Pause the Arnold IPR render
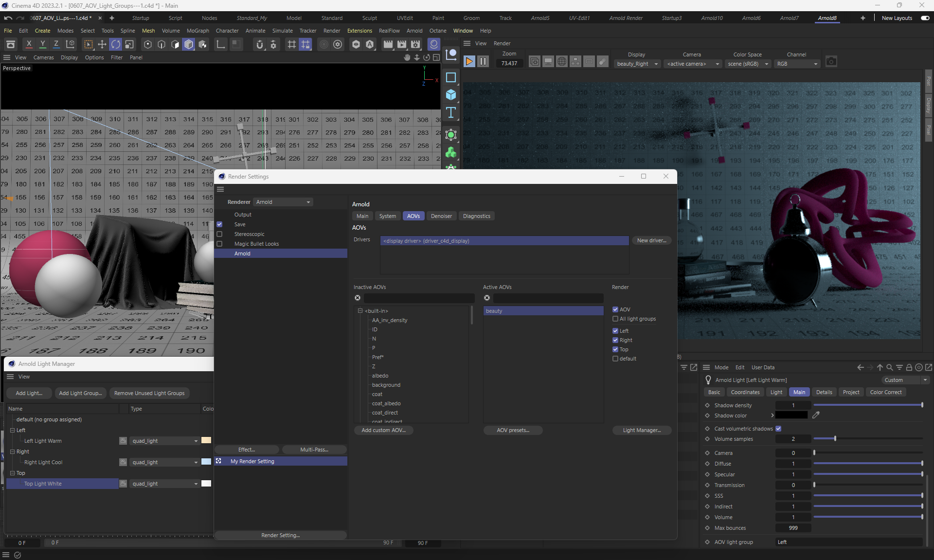 (x=483, y=61)
